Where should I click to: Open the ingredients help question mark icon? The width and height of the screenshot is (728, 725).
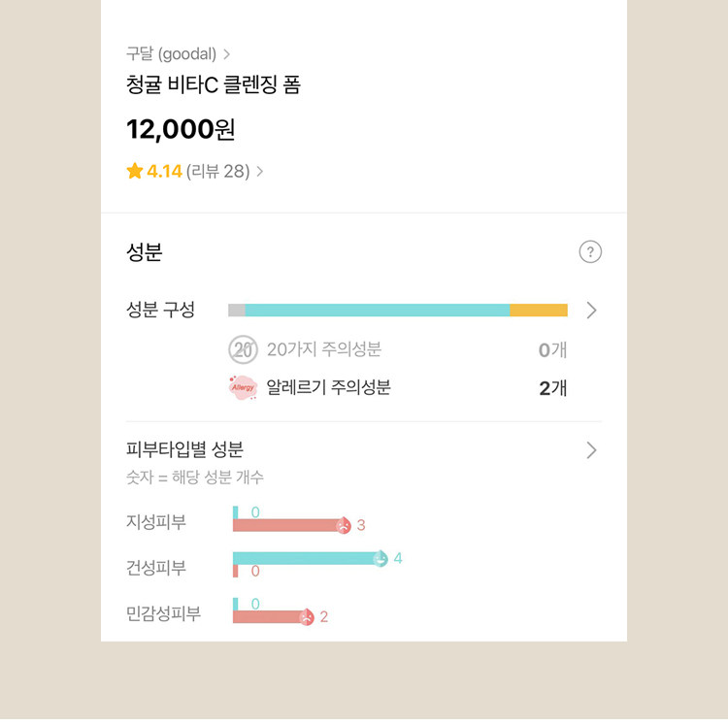pos(590,252)
